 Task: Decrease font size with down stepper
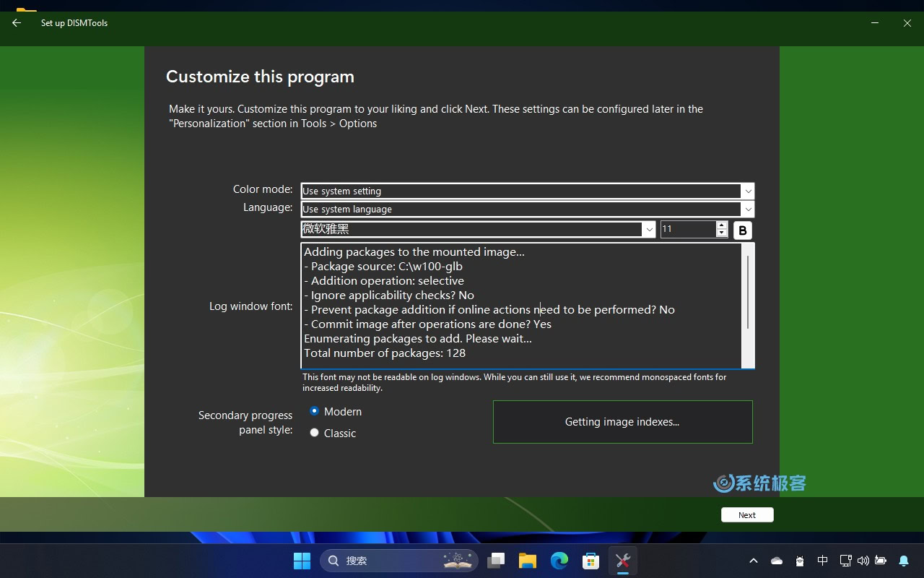pyautogui.click(x=722, y=233)
